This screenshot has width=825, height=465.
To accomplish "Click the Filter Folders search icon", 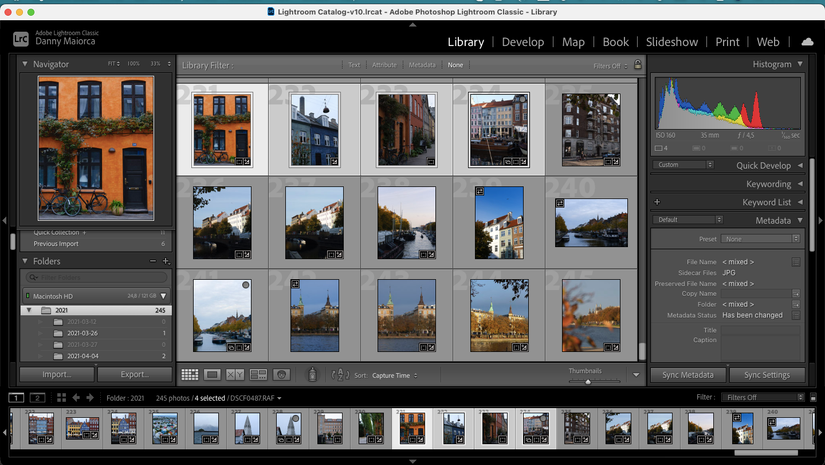I will point(33,277).
